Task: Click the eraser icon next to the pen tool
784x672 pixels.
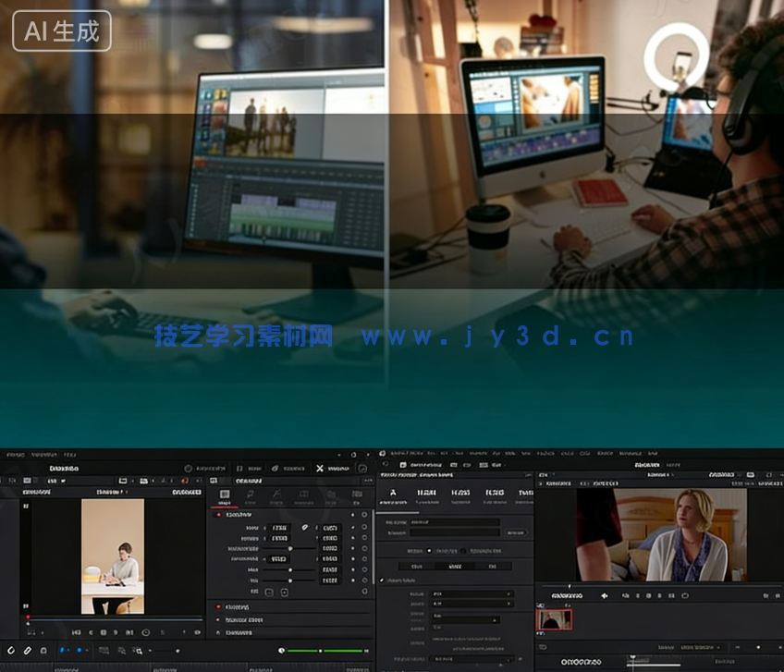Action: [x=42, y=649]
